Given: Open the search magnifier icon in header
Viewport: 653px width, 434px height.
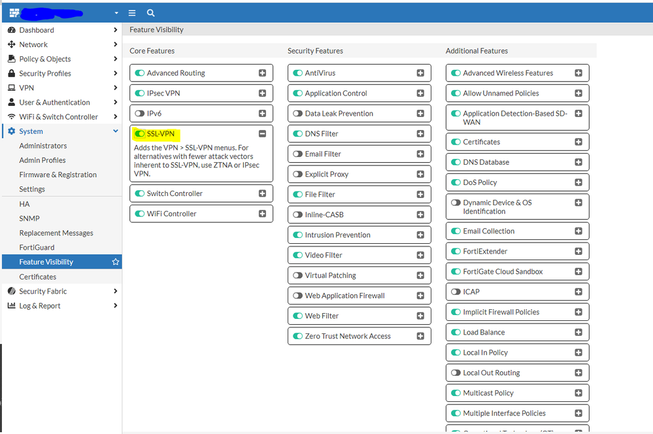Looking at the screenshot, I should pyautogui.click(x=151, y=13).
